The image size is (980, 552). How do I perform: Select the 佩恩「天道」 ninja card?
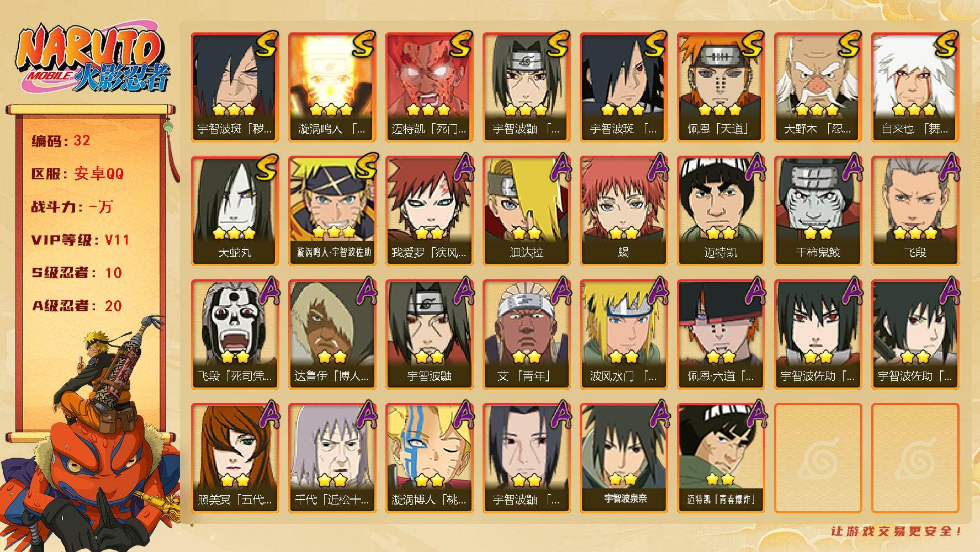point(721,87)
